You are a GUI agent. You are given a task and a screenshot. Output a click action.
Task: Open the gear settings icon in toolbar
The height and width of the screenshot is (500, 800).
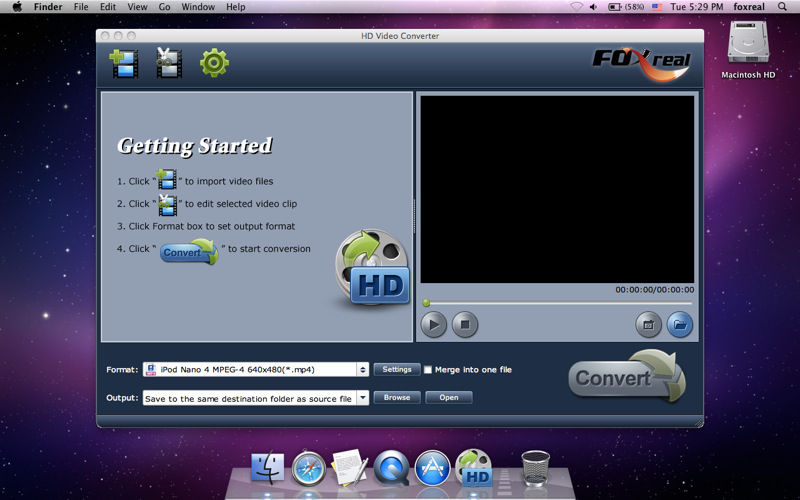pyautogui.click(x=214, y=64)
